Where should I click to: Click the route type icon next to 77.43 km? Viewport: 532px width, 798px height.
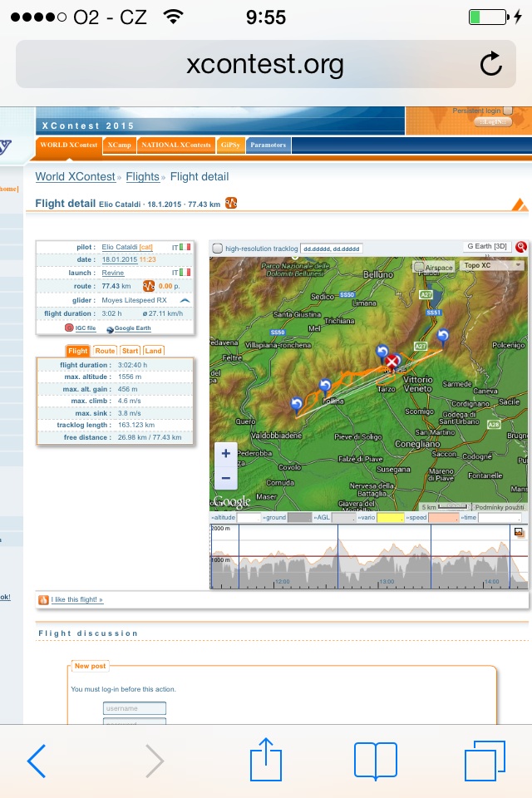(x=148, y=286)
